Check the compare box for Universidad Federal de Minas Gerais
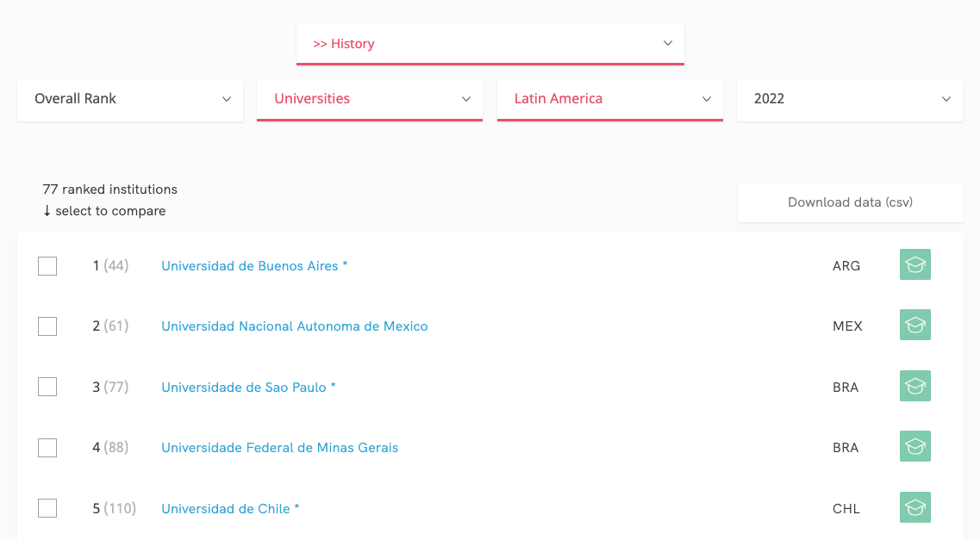 [x=47, y=447]
